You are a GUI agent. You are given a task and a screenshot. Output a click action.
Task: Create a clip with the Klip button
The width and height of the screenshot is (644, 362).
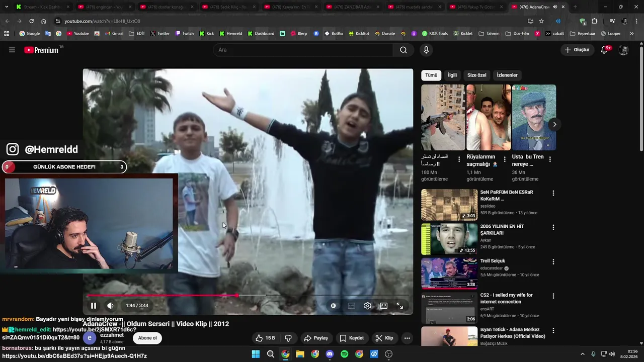click(x=385, y=338)
